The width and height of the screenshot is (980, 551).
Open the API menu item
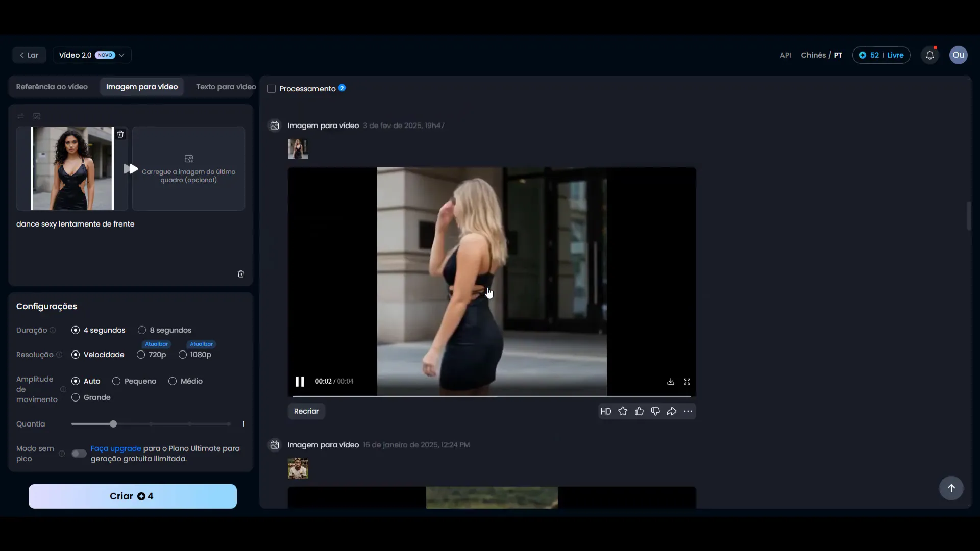[x=786, y=55]
